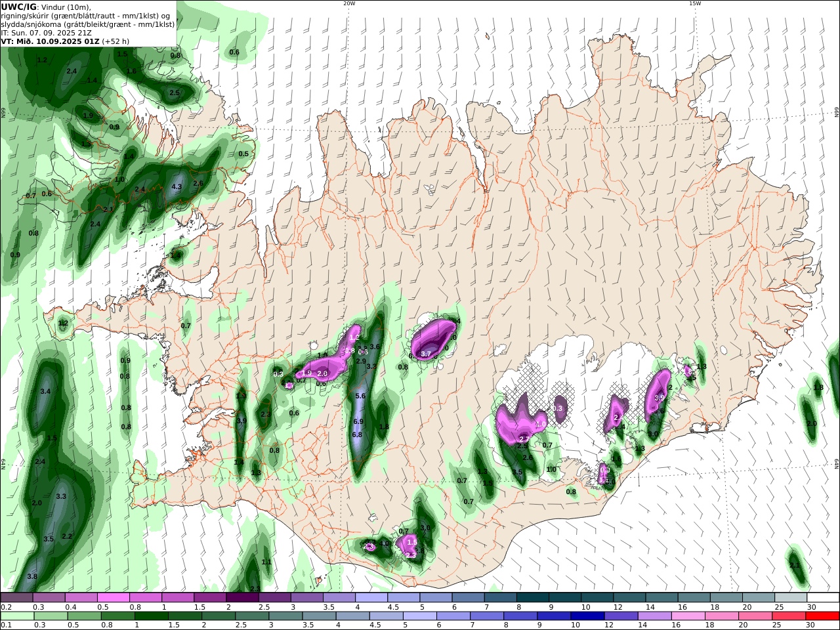The width and height of the screenshot is (840, 630).
Task: Select the light lavender 4–4.5 snow legend swatch
Action: click(371, 598)
